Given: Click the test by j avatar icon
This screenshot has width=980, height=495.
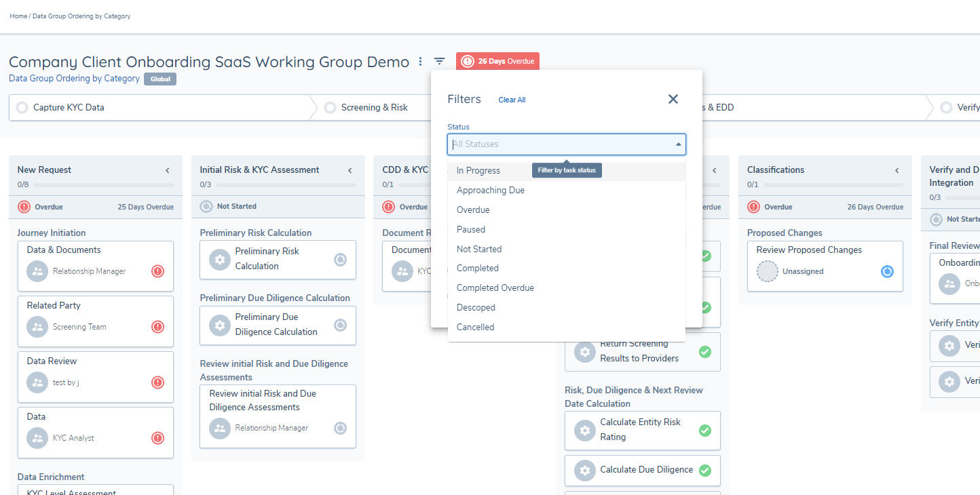Looking at the screenshot, I should pos(37,382).
